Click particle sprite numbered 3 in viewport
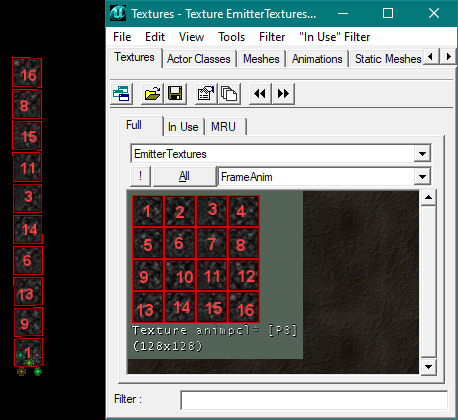This screenshot has height=420, width=458. tap(28, 198)
